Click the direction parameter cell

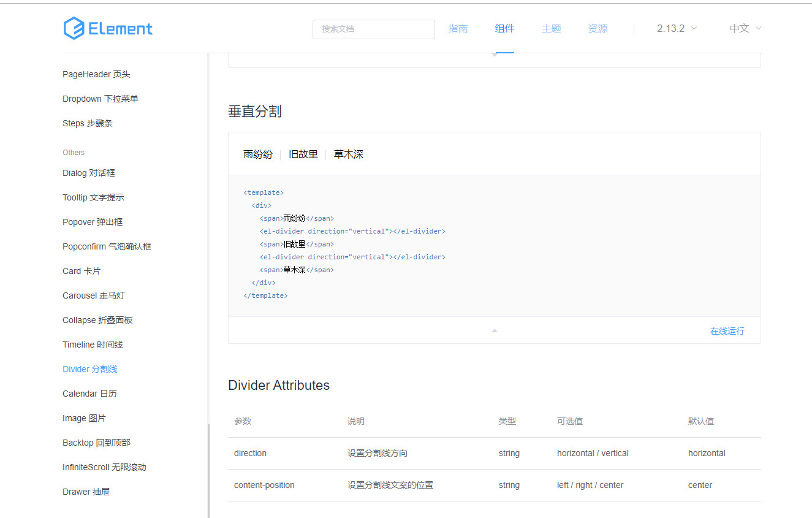[x=250, y=453]
